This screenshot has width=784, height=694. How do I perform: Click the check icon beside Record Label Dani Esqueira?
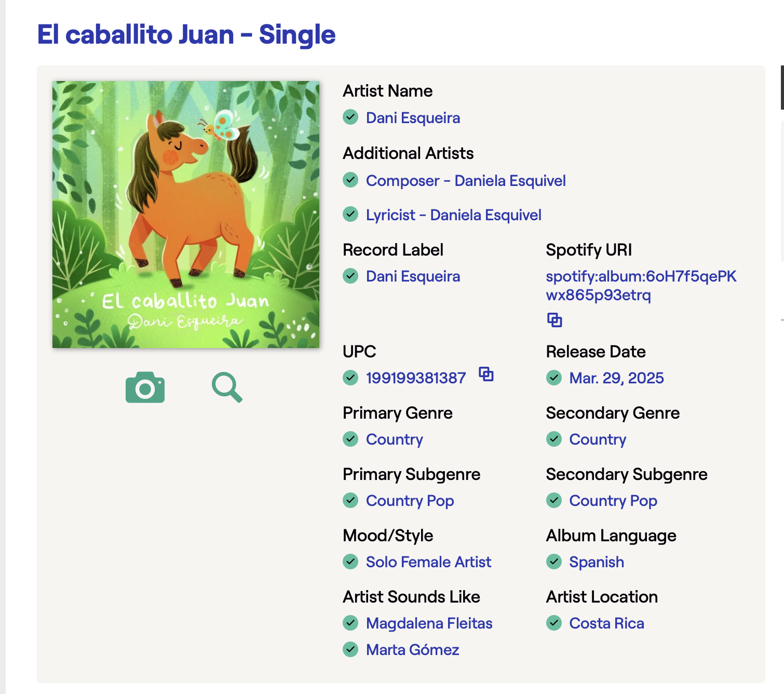350,276
